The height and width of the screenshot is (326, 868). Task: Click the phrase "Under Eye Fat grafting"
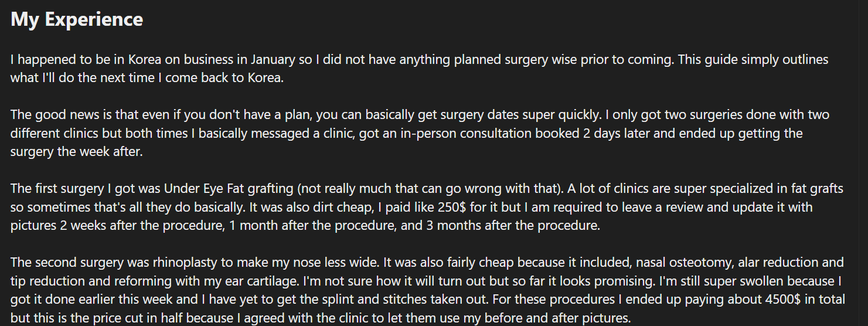[x=229, y=189]
